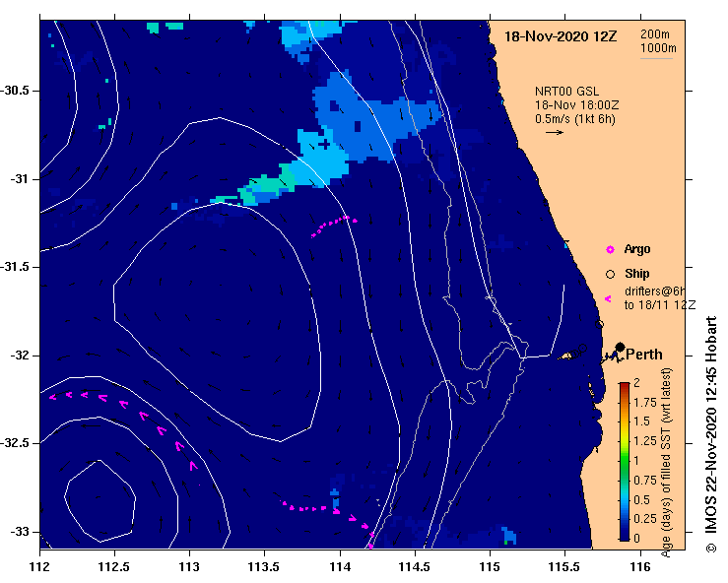
Task: Click the latitude label -30.5
Action: coord(15,91)
